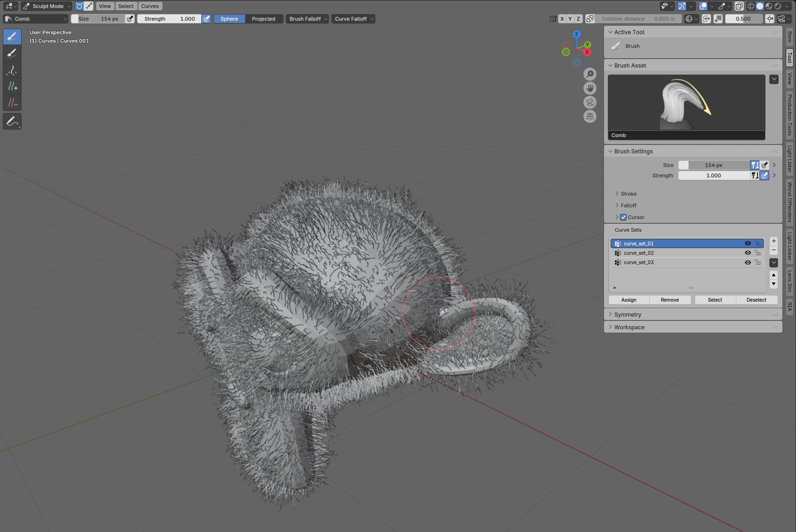Toggle X-ray display icon in header
This screenshot has width=796, height=532.
(x=739, y=6)
